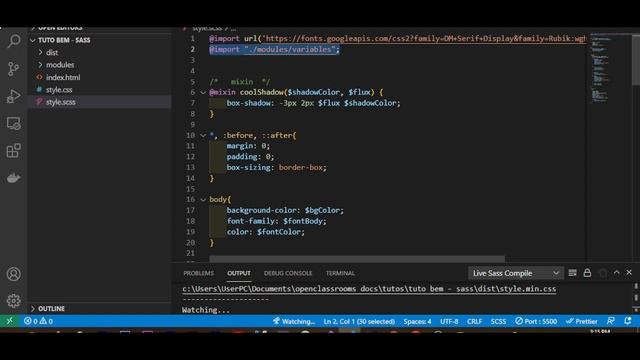Switch to the DEBUG CONSOLE tab
640x360 pixels.
click(288, 273)
